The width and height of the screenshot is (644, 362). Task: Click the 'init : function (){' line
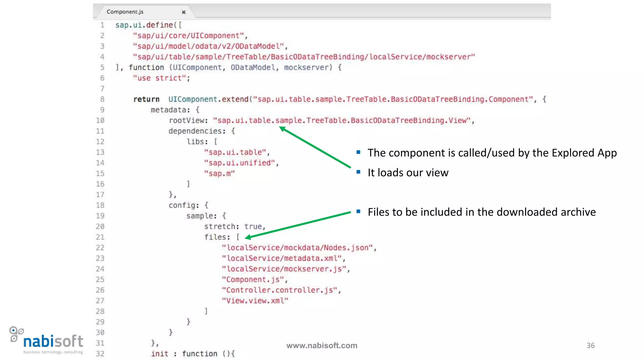[193, 354]
